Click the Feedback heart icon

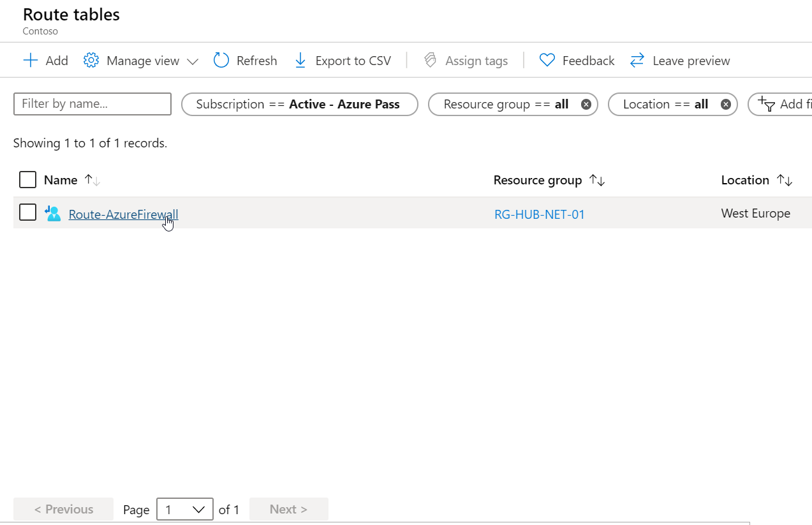547,61
